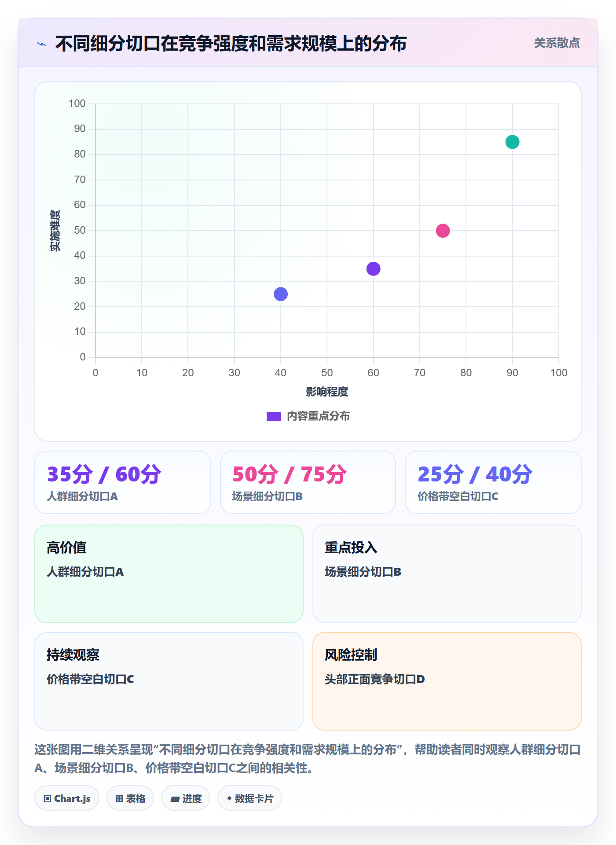
Task: Open the 风险控制 quadrant card
Action: pyautogui.click(x=447, y=681)
